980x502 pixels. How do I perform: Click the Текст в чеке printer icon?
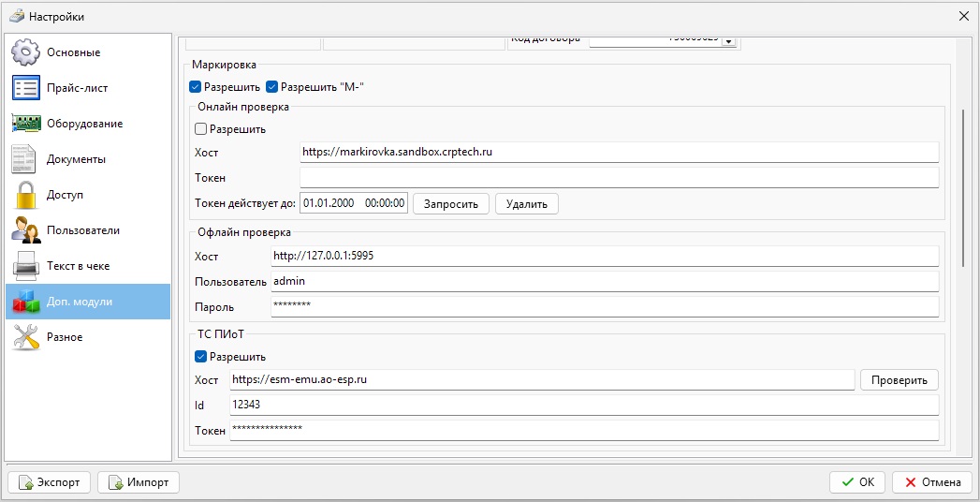click(x=26, y=266)
